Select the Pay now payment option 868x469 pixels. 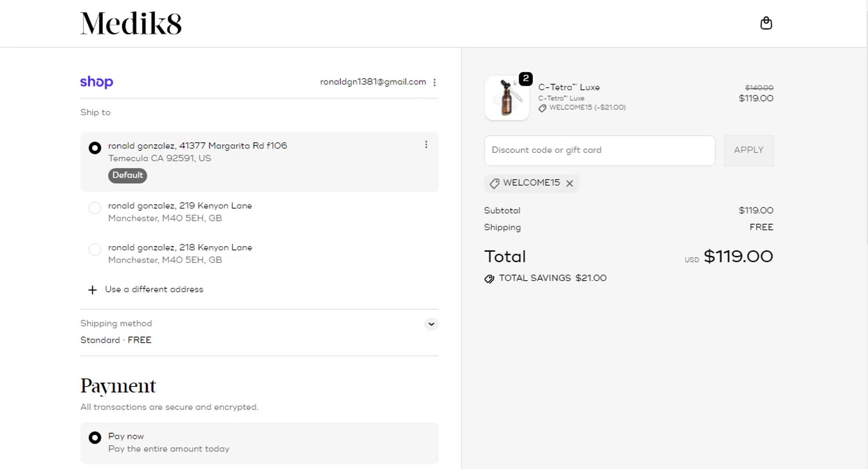tap(95, 438)
